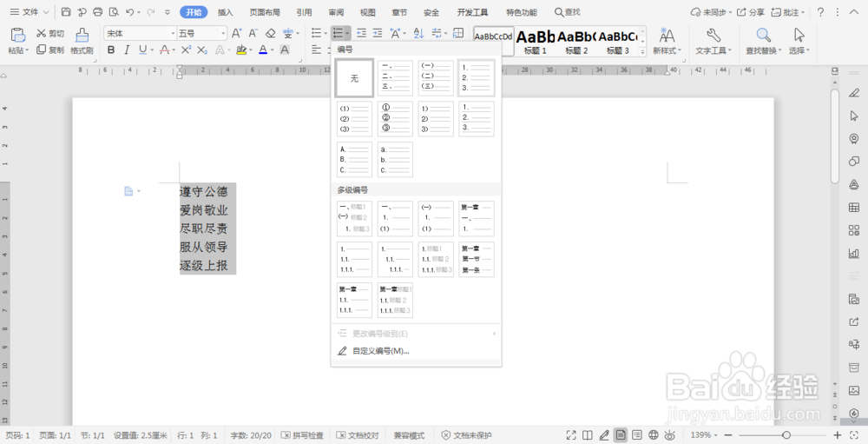Viewport: 868px width, 444px height.
Task: Click the Cut (剪切) scissors button
Action: 50,34
